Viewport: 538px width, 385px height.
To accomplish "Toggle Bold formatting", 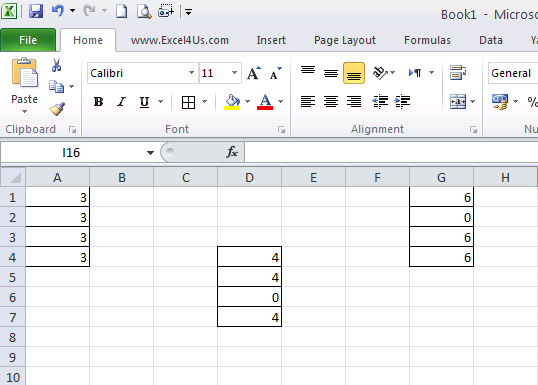I will 98,102.
